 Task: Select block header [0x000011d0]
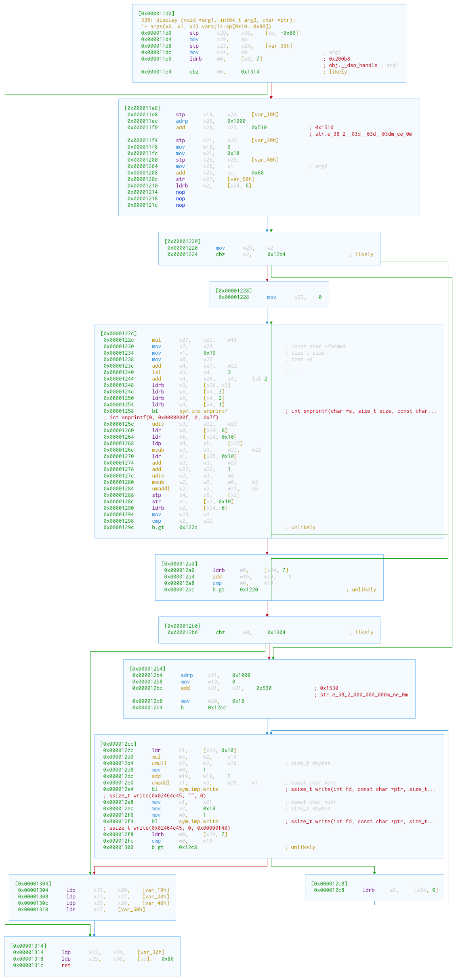(x=156, y=13)
